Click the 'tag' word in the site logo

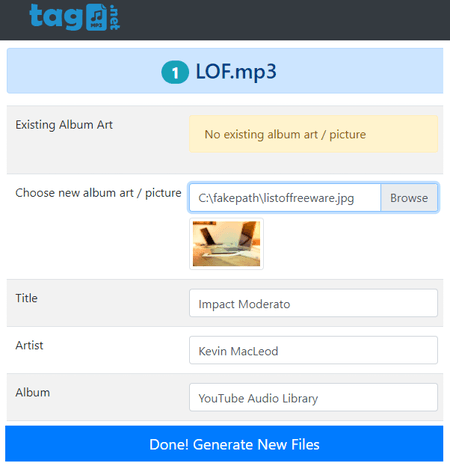click(x=56, y=17)
